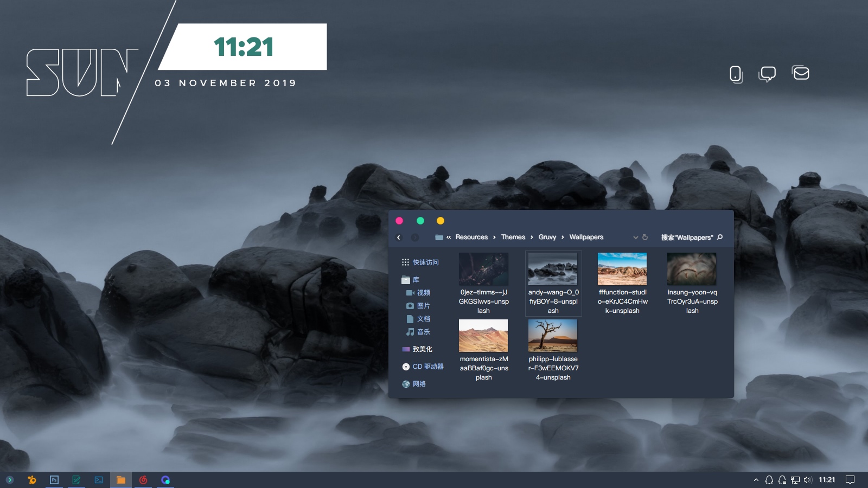Select 网络 in the sidebar
The image size is (868, 488).
[x=414, y=384]
